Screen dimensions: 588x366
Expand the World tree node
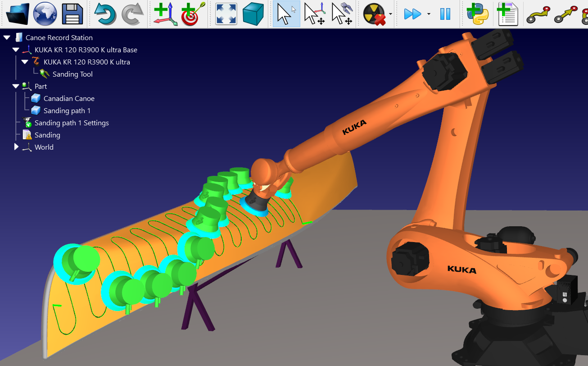click(x=16, y=147)
